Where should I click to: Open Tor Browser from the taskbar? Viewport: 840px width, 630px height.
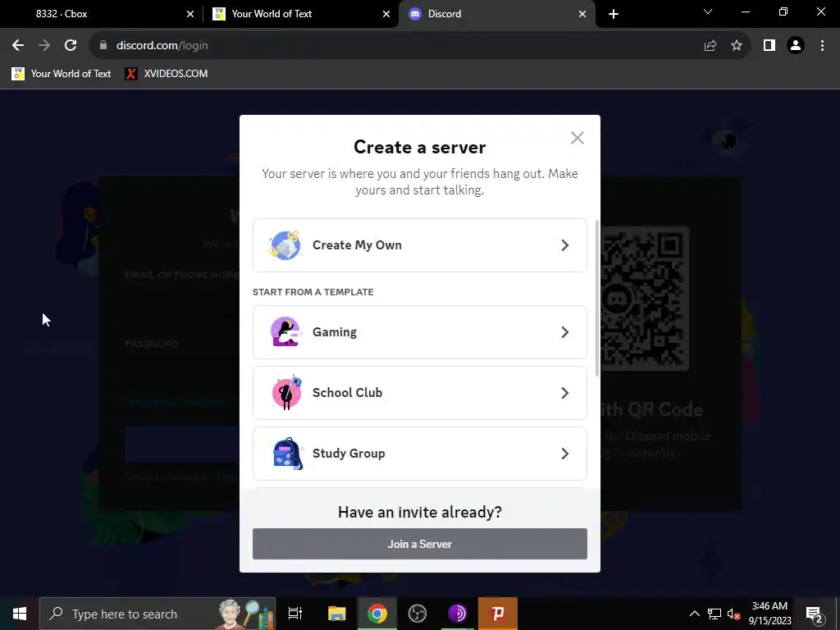coord(457,614)
